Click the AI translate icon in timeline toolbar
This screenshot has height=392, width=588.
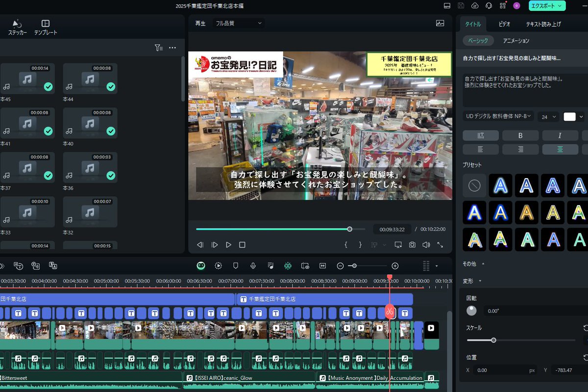53,265
